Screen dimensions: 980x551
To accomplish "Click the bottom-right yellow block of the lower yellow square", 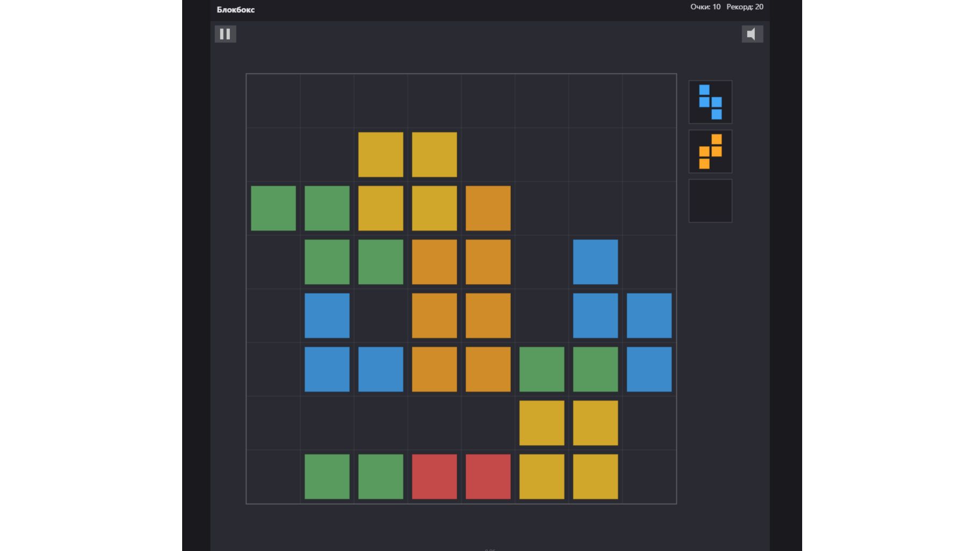I will (x=595, y=476).
